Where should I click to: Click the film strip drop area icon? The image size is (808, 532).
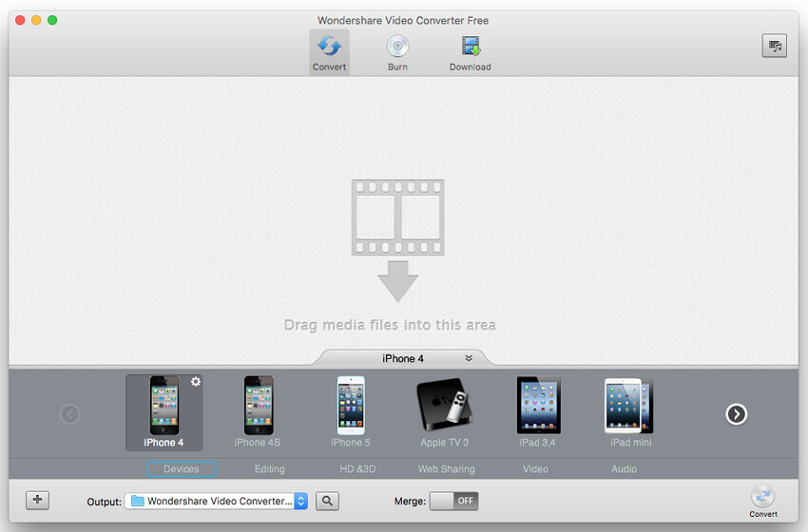tap(397, 218)
